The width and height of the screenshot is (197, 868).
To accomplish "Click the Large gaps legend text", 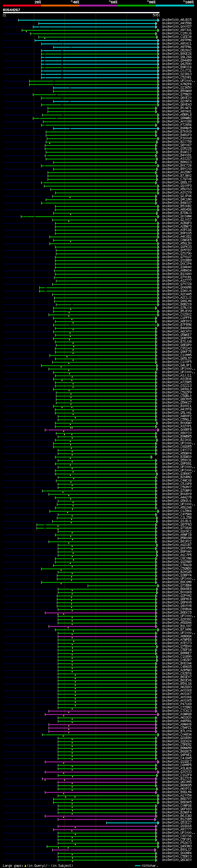I will [13, 865].
